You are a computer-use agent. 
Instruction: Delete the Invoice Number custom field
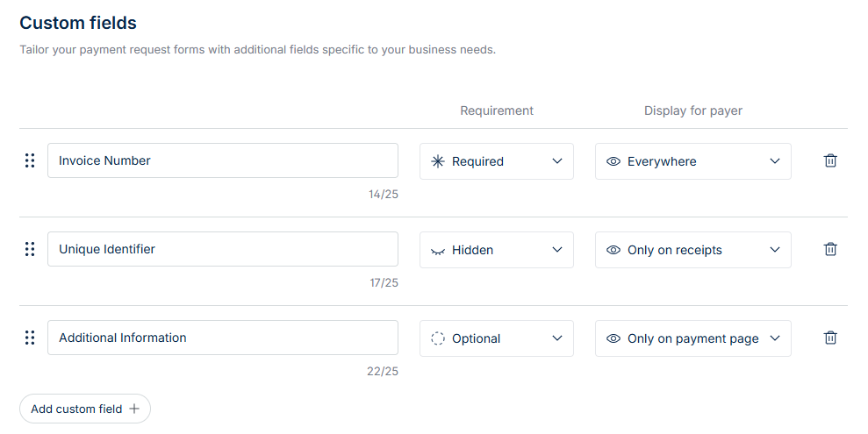pyautogui.click(x=830, y=161)
